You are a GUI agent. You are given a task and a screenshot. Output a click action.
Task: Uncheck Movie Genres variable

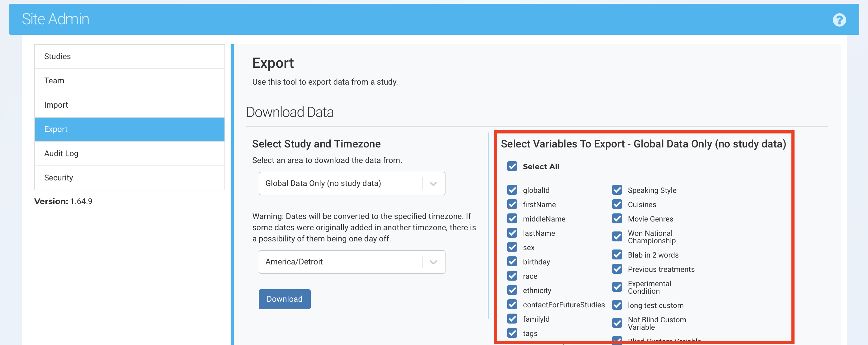point(617,219)
